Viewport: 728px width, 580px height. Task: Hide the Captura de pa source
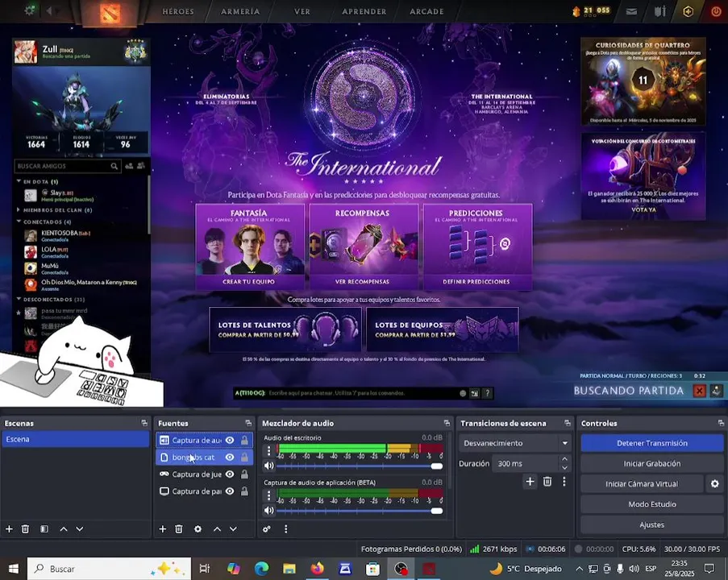pyautogui.click(x=230, y=491)
